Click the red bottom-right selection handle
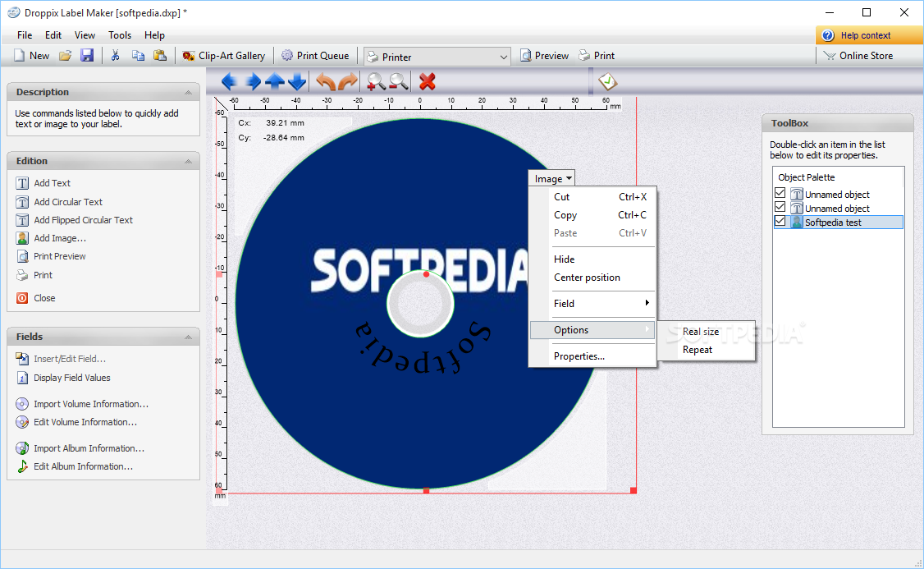This screenshot has width=924, height=569. (x=634, y=490)
